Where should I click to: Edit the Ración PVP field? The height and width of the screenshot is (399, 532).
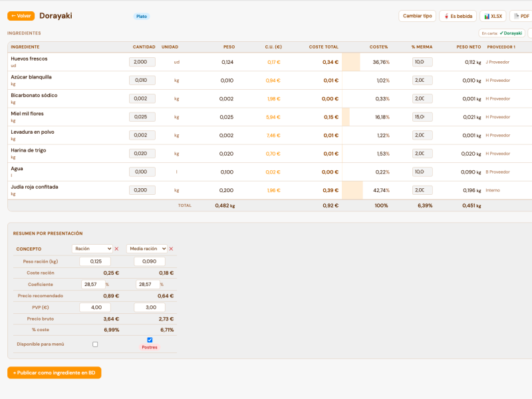coord(95,307)
